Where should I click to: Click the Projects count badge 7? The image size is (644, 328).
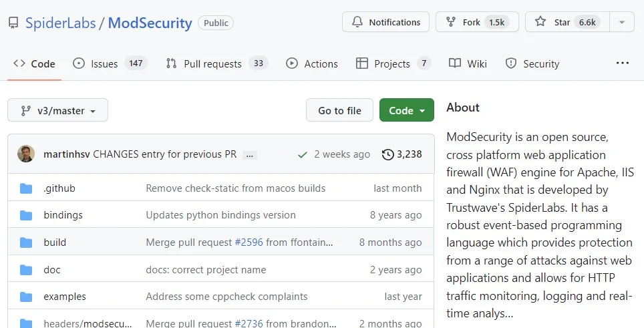[424, 63]
